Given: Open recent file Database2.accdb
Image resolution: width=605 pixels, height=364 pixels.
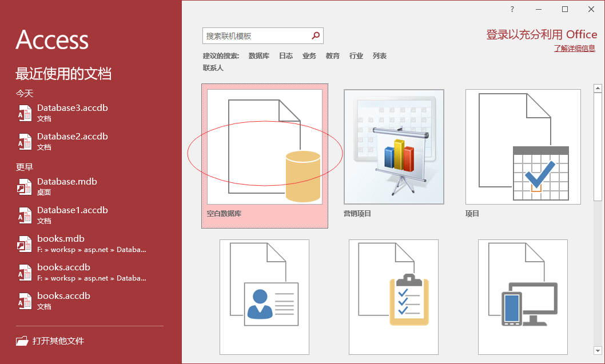Looking at the screenshot, I should pos(73,137).
